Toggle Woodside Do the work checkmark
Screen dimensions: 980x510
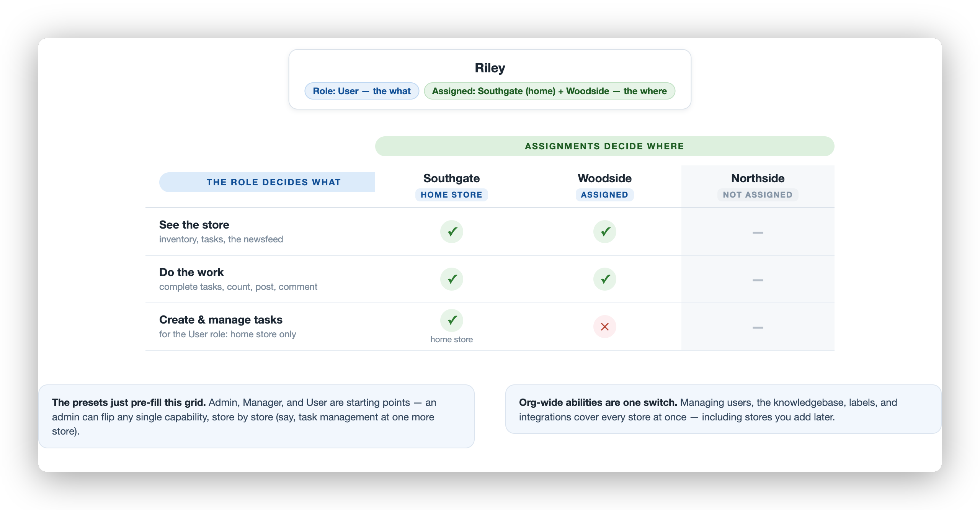605,279
